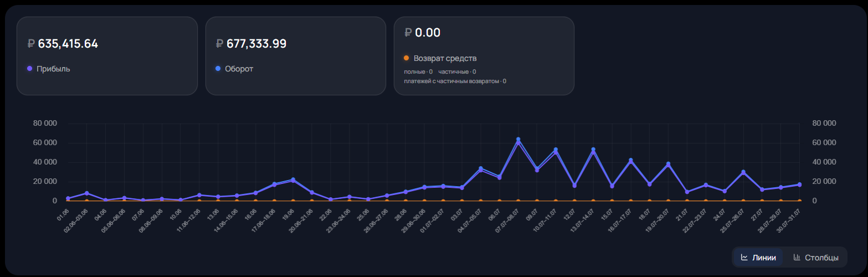Click the ruble sign beside 0.00
The height and width of the screenshot is (277, 868).
point(408,33)
